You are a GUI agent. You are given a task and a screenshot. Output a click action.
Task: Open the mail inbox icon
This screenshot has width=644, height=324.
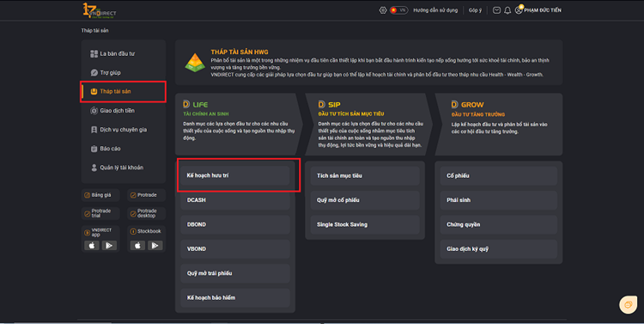pyautogui.click(x=496, y=10)
